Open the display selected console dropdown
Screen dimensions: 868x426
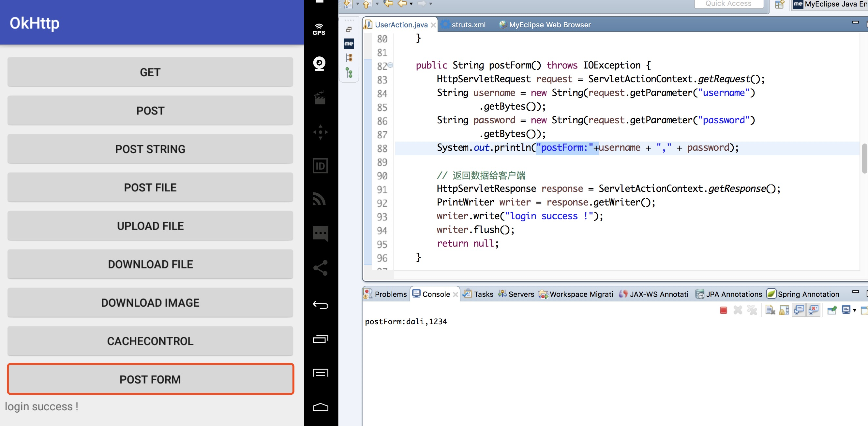pyautogui.click(x=855, y=310)
